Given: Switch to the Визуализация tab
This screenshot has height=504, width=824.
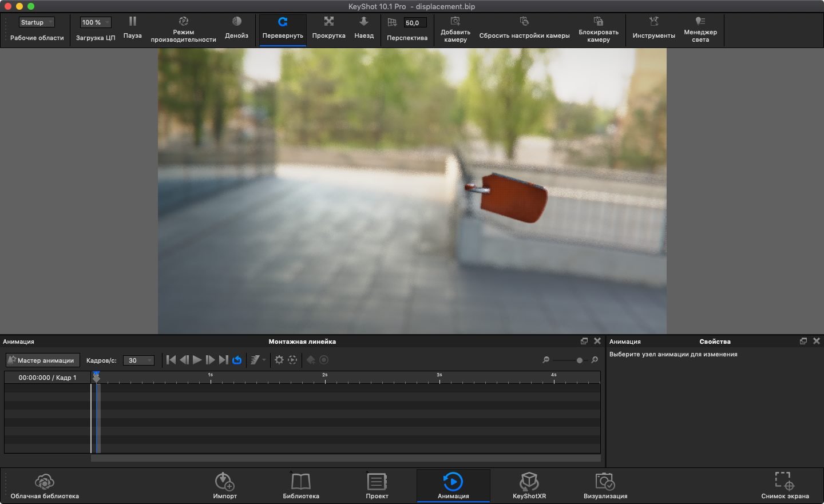Looking at the screenshot, I should [x=604, y=485].
